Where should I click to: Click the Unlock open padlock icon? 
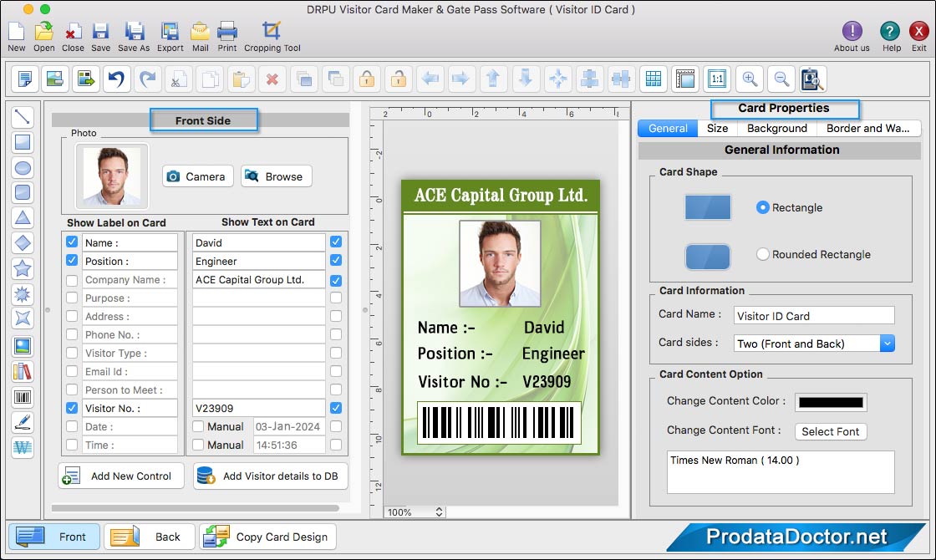click(399, 79)
